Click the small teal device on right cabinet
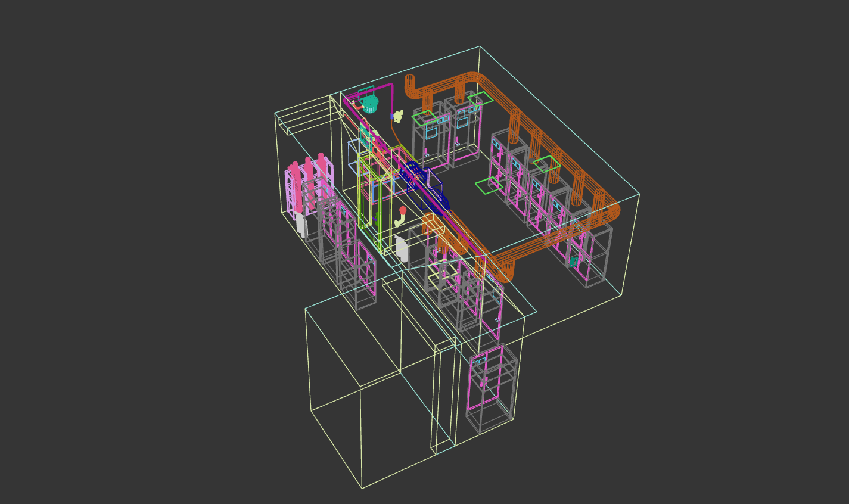The image size is (849, 504). pyautogui.click(x=573, y=262)
